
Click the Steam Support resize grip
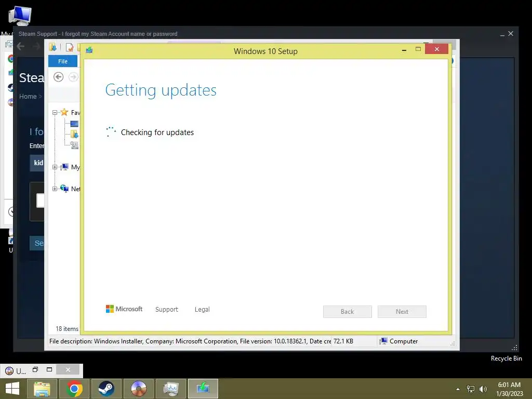coord(514,348)
